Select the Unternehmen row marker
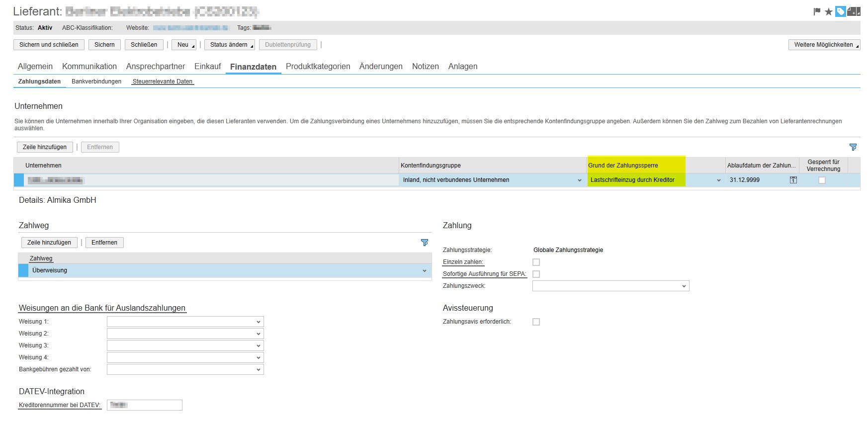 point(19,180)
